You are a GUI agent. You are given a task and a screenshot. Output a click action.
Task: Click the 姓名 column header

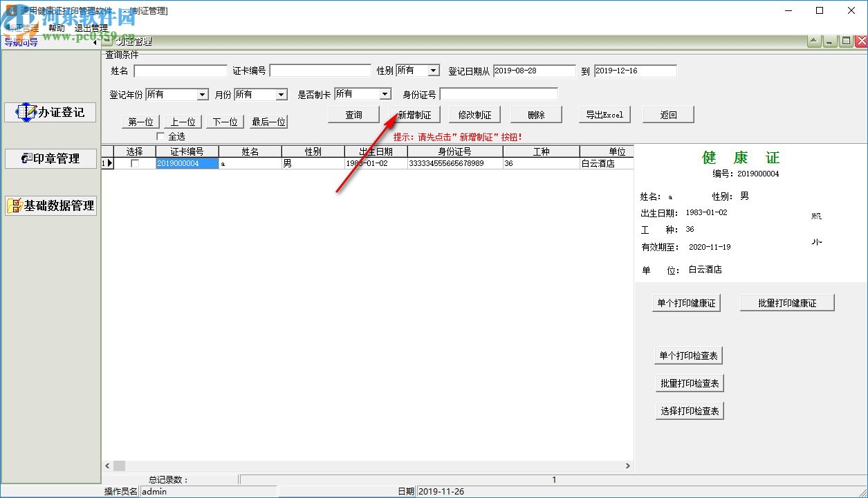pos(250,151)
